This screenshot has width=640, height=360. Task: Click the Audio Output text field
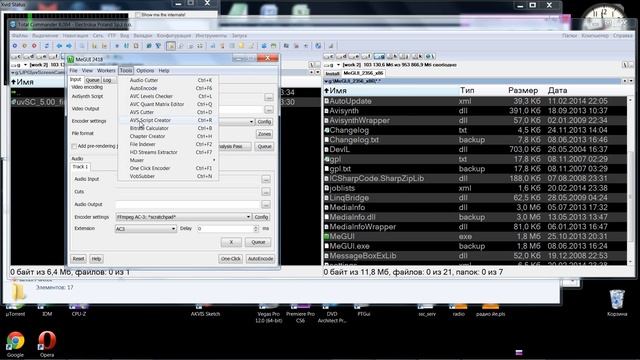pos(188,204)
